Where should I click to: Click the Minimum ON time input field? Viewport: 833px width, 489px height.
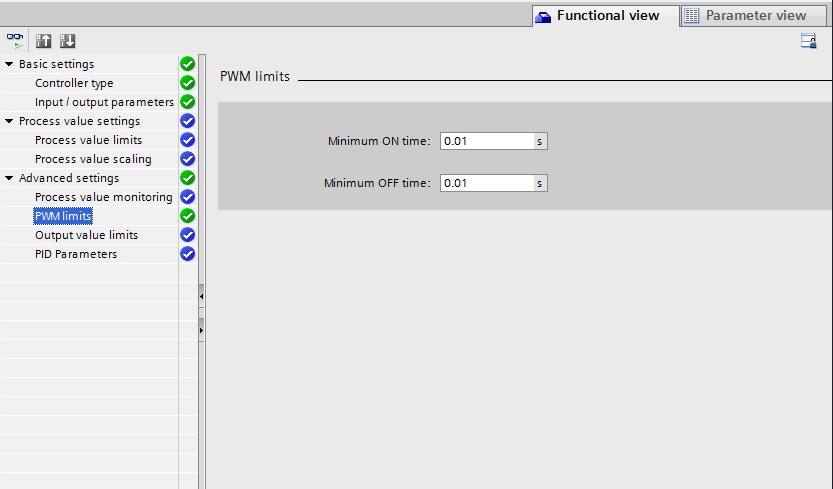click(487, 141)
